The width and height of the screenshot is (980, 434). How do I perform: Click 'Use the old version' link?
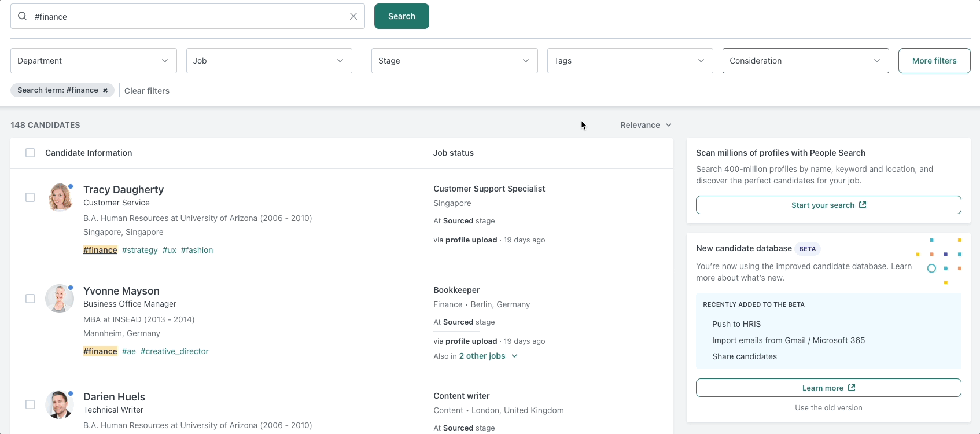point(828,408)
